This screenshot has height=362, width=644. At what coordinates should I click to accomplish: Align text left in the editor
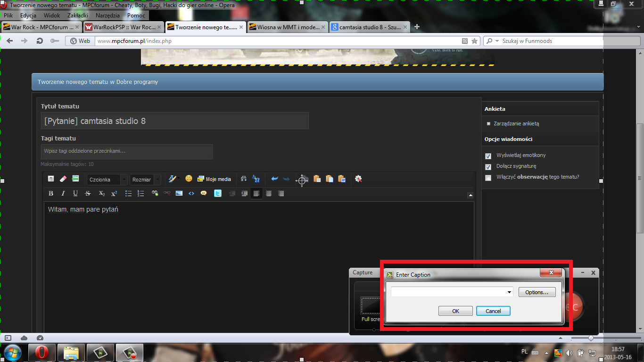click(x=256, y=194)
